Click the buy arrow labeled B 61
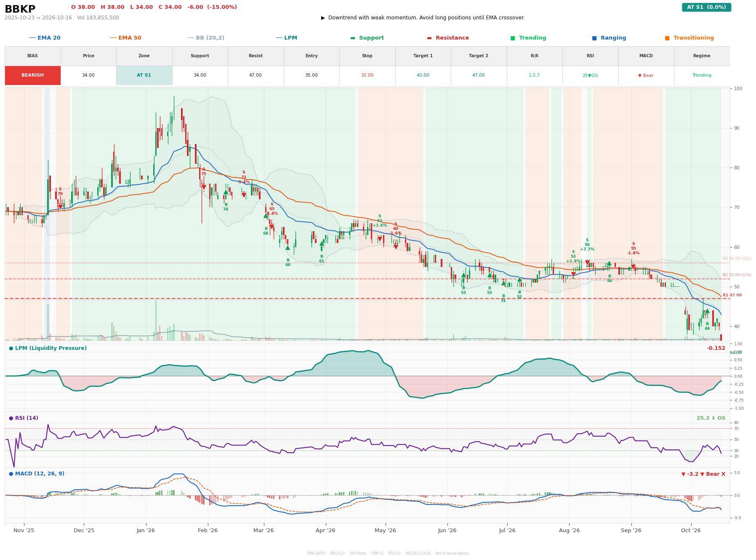 (x=322, y=243)
